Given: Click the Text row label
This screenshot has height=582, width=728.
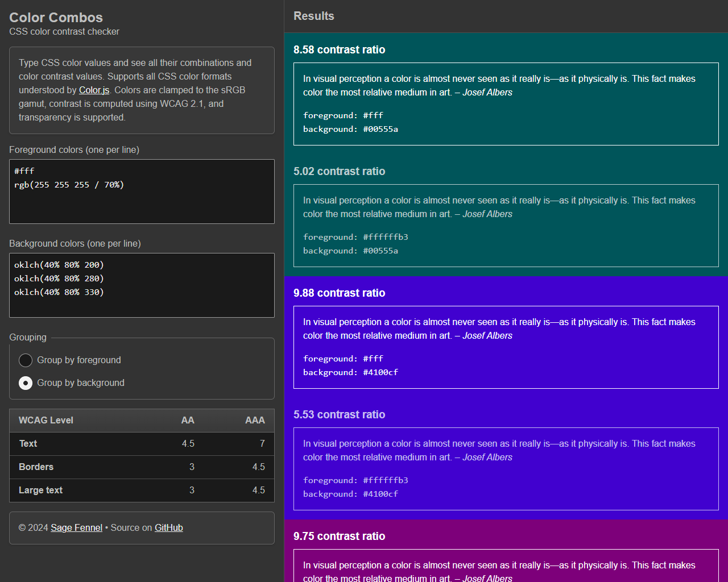Looking at the screenshot, I should [x=28, y=443].
